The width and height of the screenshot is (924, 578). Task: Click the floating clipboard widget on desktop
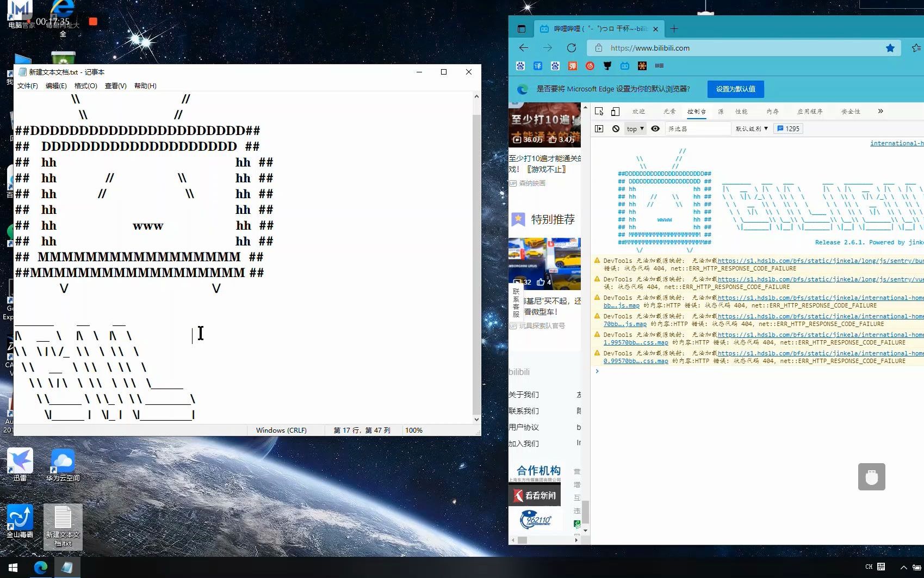(871, 477)
